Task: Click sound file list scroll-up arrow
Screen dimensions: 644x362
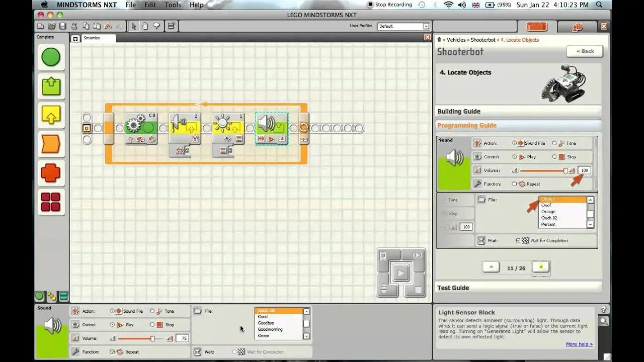Action: [x=306, y=312]
